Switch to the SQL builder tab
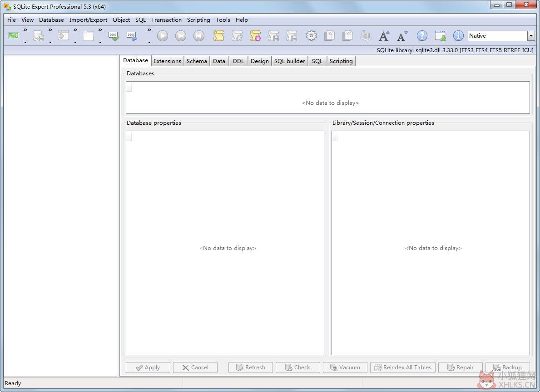Image resolution: width=540 pixels, height=392 pixels. 290,61
